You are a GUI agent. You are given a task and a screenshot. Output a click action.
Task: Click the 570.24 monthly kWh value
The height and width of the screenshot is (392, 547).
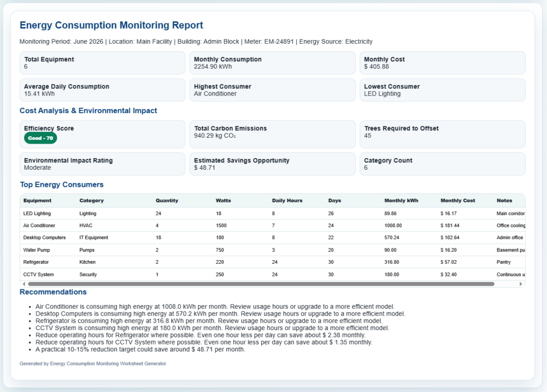[x=392, y=238]
